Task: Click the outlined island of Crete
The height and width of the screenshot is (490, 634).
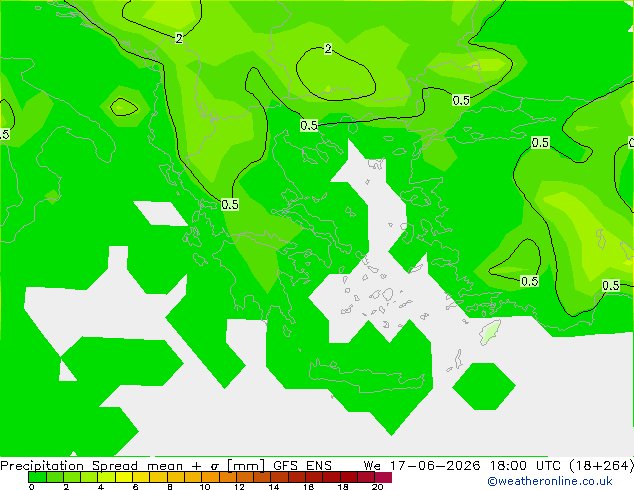Action: coord(367,376)
